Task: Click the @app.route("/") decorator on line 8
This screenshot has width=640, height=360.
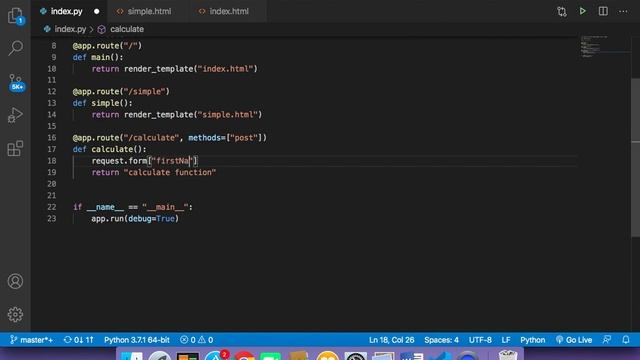Action: pyautogui.click(x=107, y=46)
